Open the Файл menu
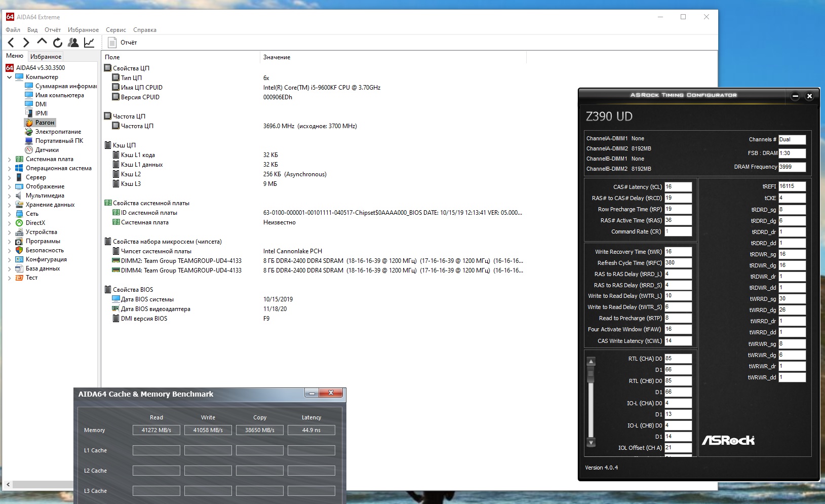 [x=13, y=30]
